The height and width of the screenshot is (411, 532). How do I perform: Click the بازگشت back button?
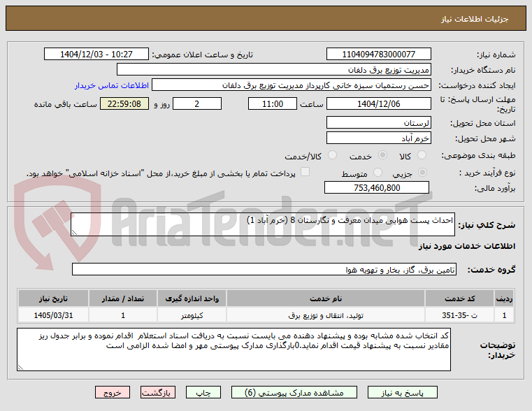click(158, 392)
